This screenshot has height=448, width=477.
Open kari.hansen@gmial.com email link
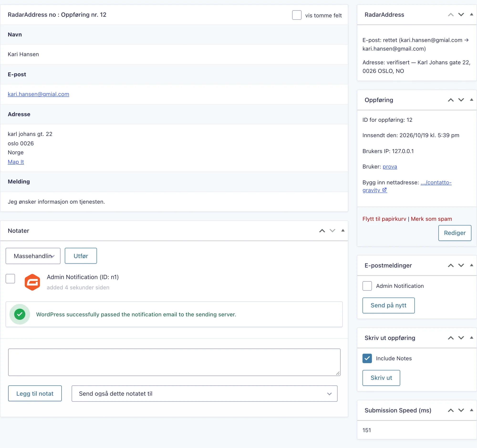tap(38, 94)
